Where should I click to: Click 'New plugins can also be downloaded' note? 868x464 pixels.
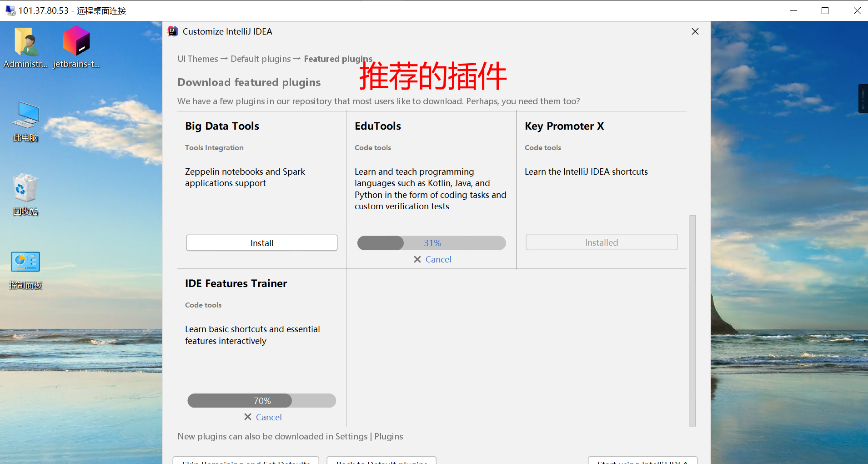tap(290, 436)
